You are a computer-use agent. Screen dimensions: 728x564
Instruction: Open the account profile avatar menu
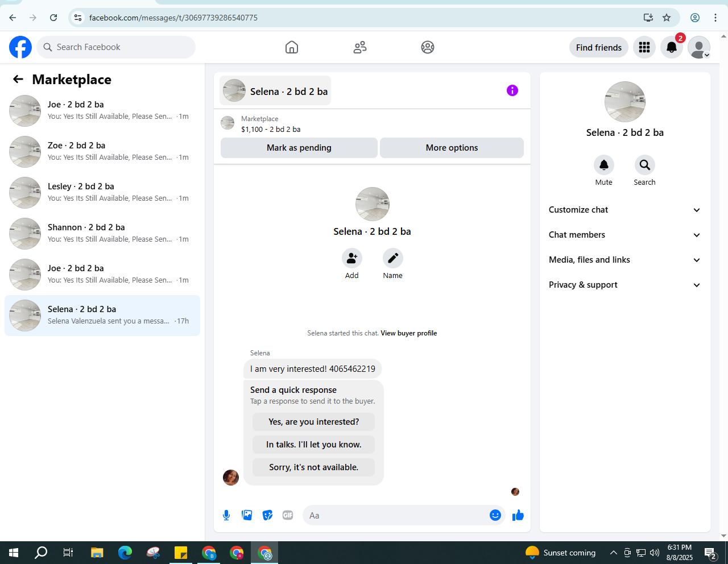pos(699,47)
